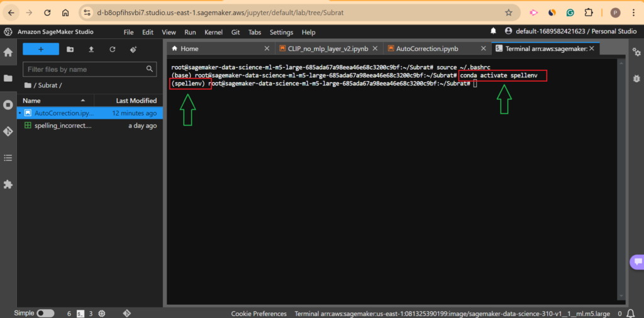The image size is (644, 318).
Task: Click the blue New Launcher plus button
Action: 40,49
